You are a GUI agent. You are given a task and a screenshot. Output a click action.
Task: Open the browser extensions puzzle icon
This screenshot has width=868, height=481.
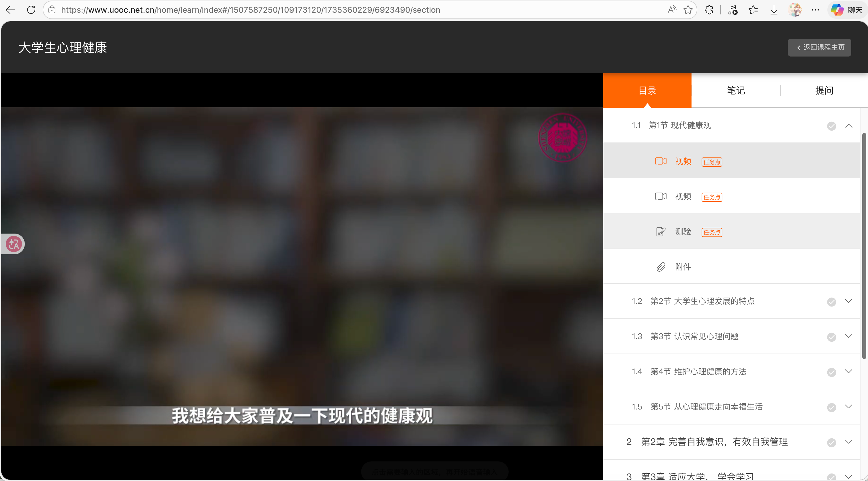[709, 10]
